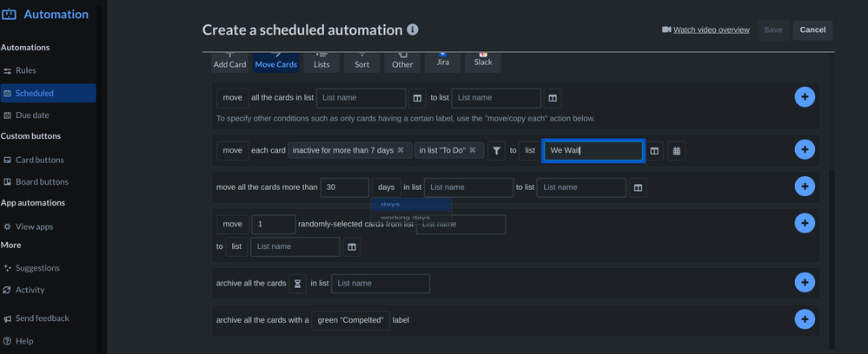
Task: Click the hourglass icon in the archive row
Action: [297, 284]
